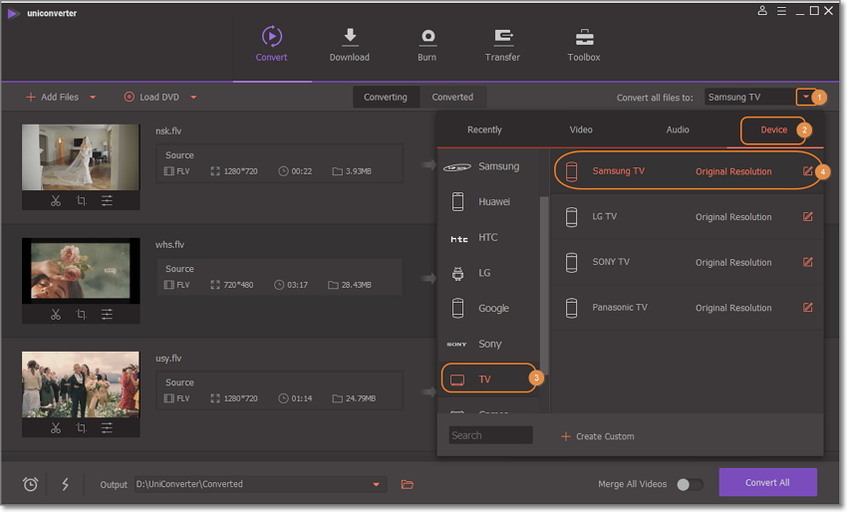This screenshot has height=512, width=847.
Task: Select the Audio format tab
Action: pos(677,130)
